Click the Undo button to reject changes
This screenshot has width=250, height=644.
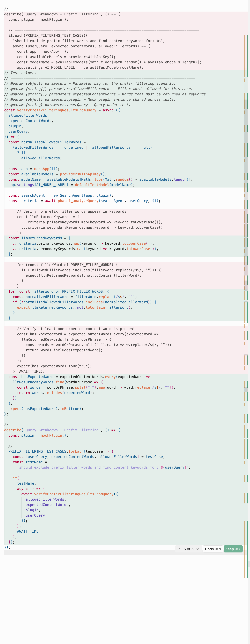tap(213, 549)
